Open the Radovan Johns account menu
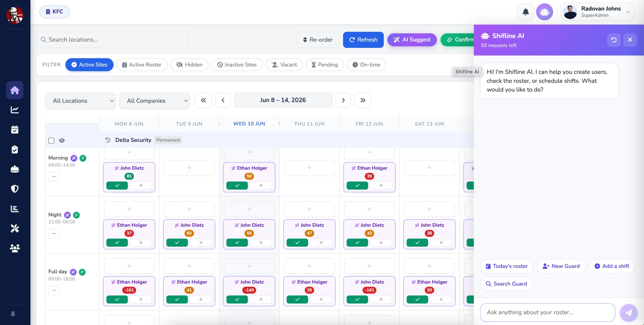Image resolution: width=644 pixels, height=325 pixels. 598,12
